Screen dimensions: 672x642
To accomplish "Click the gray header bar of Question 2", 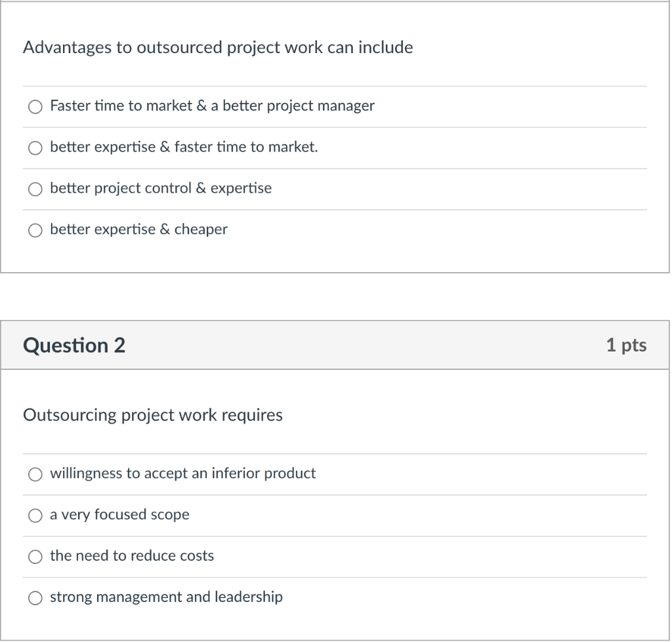I will 336,345.
